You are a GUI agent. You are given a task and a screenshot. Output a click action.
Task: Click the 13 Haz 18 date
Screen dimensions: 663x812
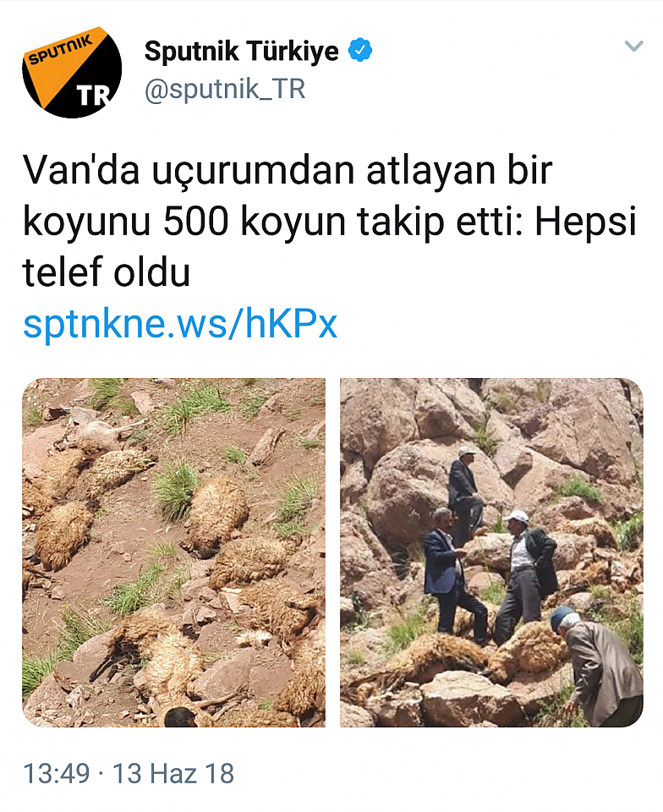pyautogui.click(x=173, y=774)
